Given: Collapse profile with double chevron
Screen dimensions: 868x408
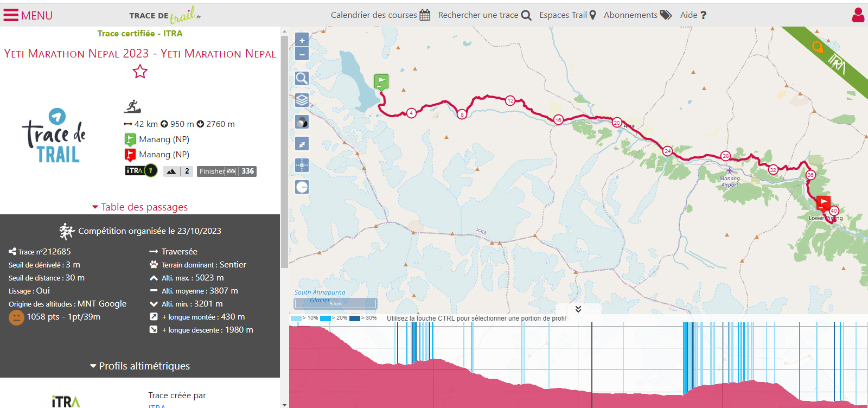Looking at the screenshot, I should 578,309.
